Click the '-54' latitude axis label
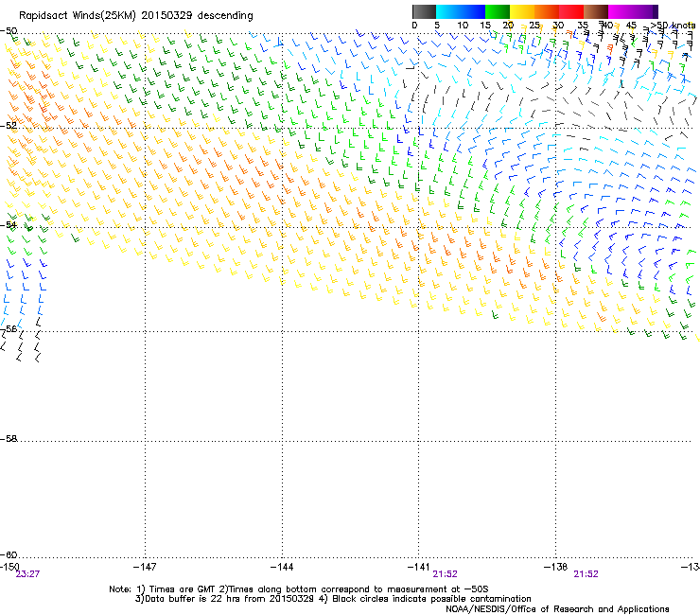 tap(9, 224)
